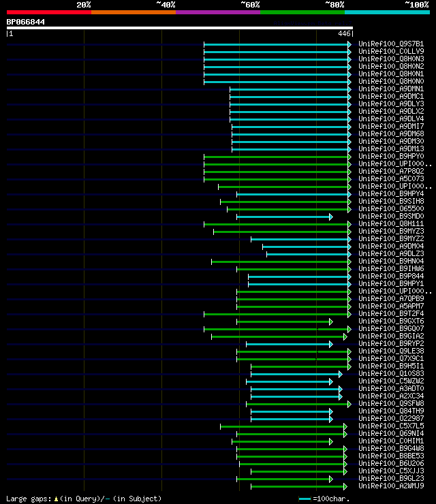Click the cyan alignment bar for UniRef100_O22987
This screenshot has width=436, height=504.
point(292,420)
